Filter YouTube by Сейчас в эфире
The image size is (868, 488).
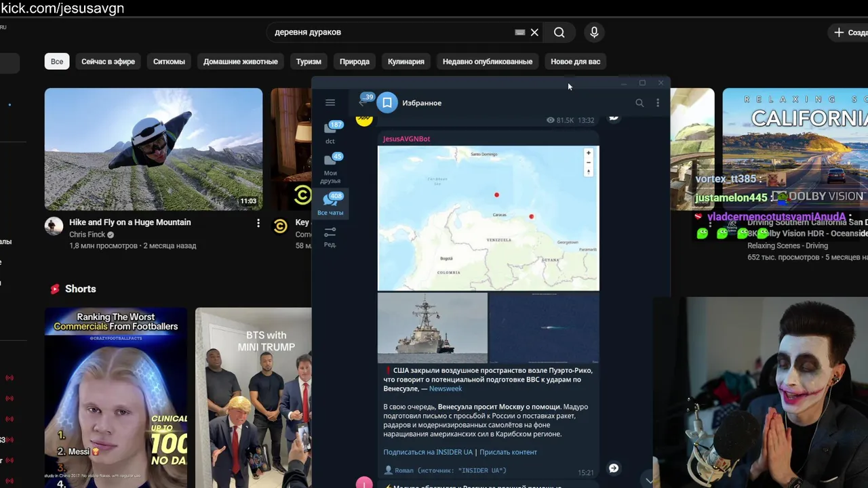(x=108, y=62)
